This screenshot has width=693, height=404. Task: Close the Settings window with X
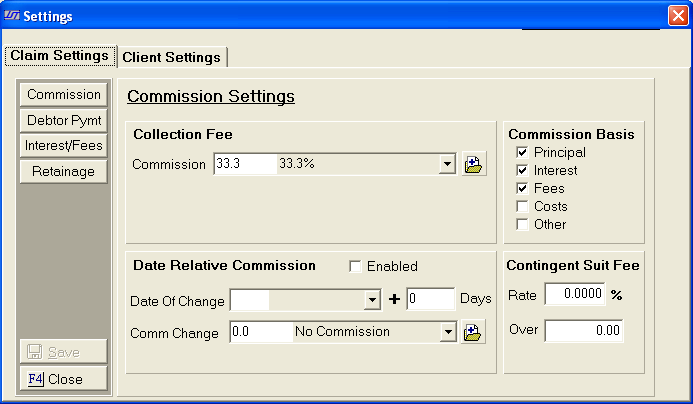pos(677,16)
